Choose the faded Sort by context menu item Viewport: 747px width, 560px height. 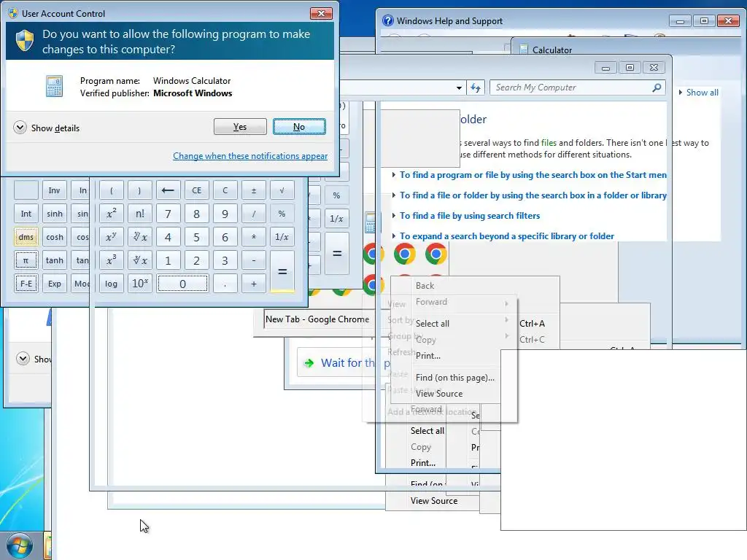click(x=400, y=320)
